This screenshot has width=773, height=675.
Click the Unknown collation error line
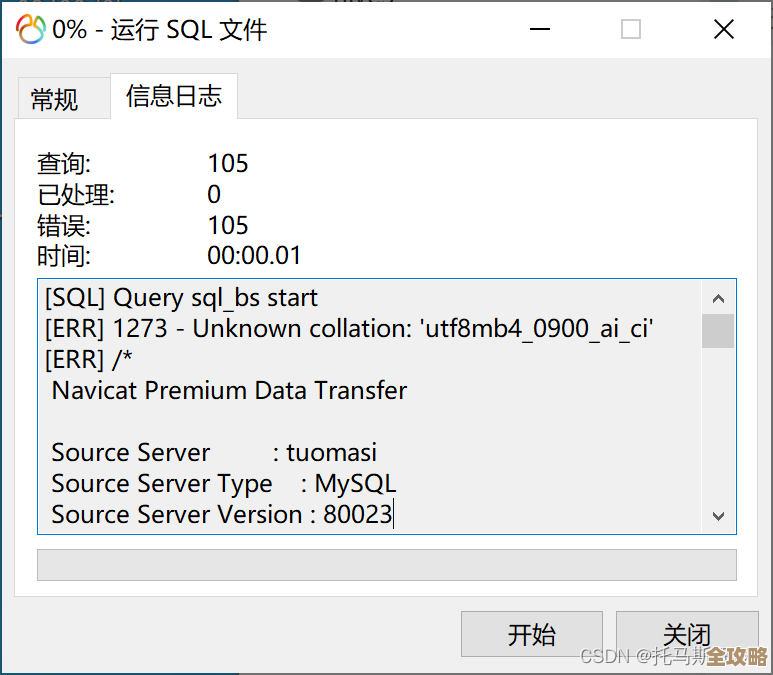[x=349, y=328]
